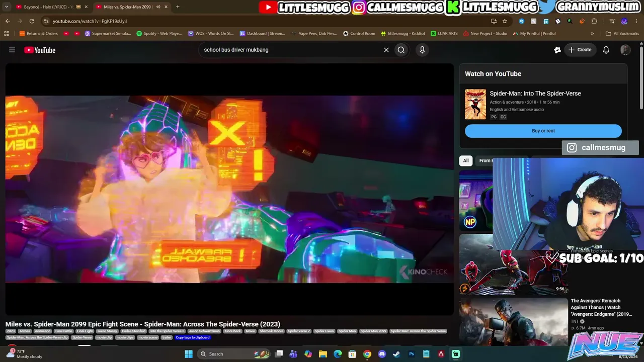The height and width of the screenshot is (362, 644).
Task: Open the account avatar menu
Action: [625, 50]
